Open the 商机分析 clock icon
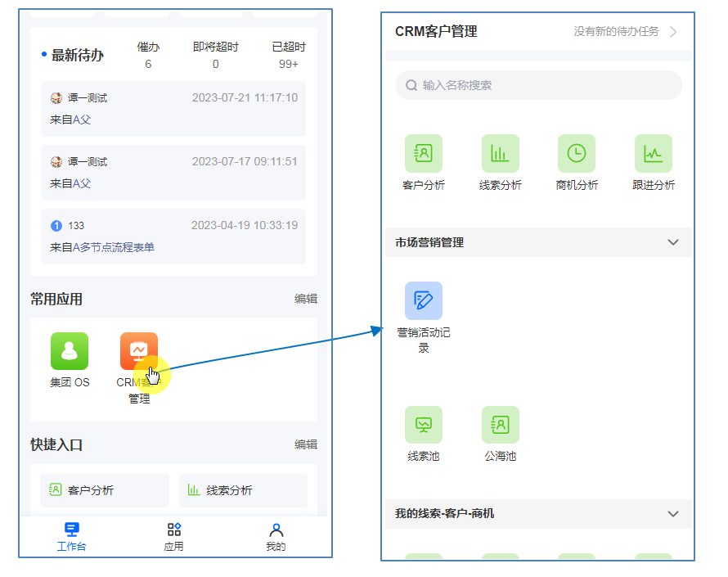The image size is (728, 577). 576,154
